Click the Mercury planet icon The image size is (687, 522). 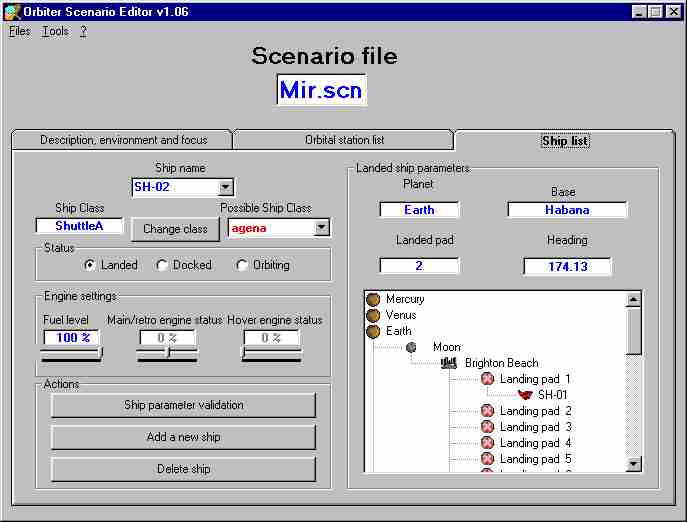[x=373, y=299]
